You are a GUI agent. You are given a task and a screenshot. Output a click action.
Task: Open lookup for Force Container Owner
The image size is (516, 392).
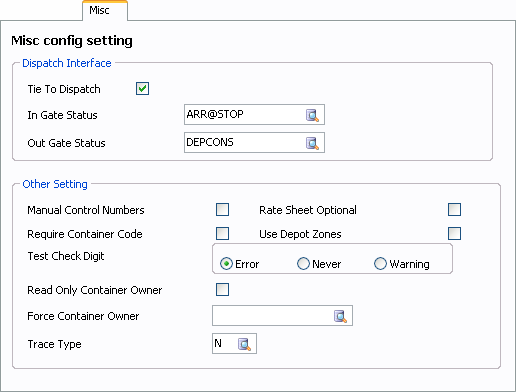340,316
